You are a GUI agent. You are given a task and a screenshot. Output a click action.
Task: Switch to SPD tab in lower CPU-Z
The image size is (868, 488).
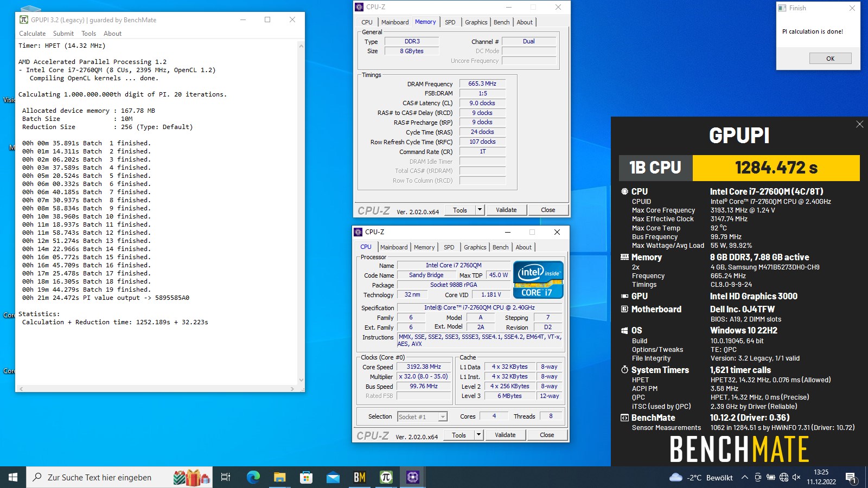pos(449,247)
